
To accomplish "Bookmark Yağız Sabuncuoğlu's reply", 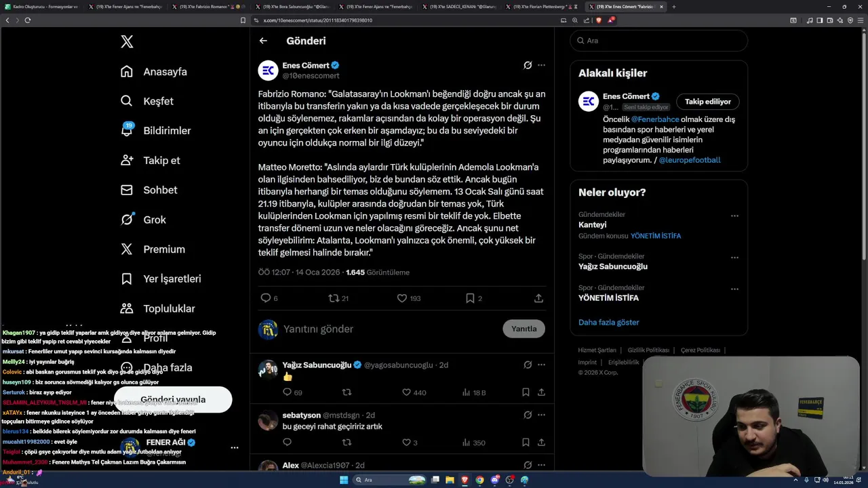I will click(526, 392).
